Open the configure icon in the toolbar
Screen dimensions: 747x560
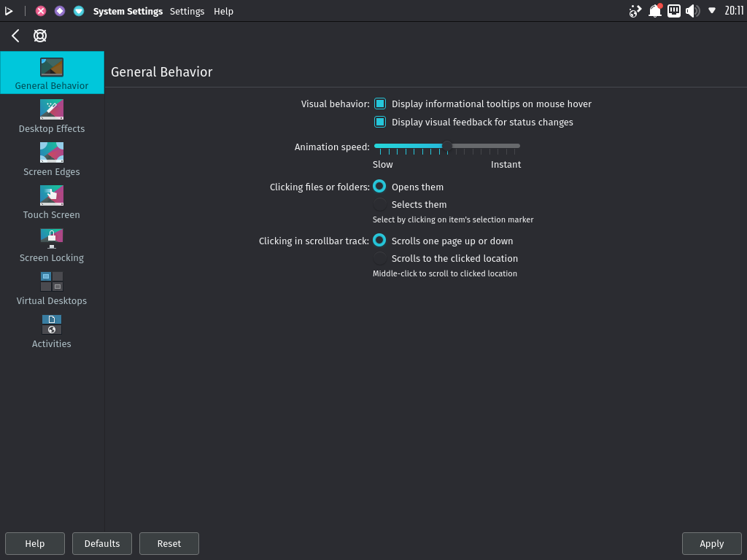coord(39,35)
